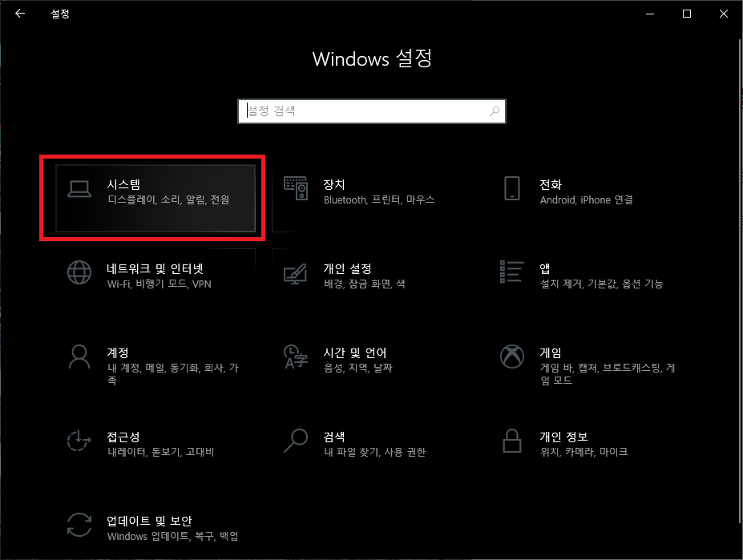Minimize the 설정 window
The width and height of the screenshot is (743, 560).
click(650, 14)
